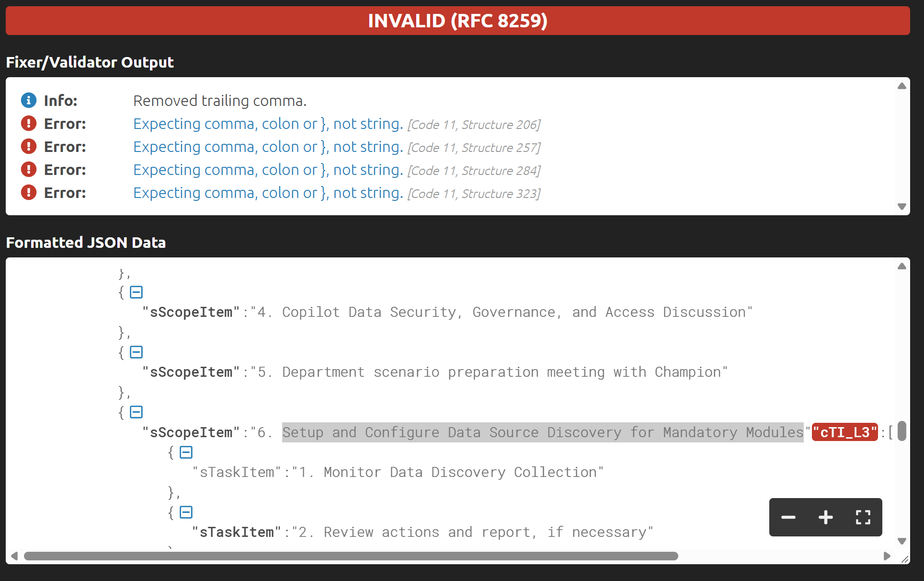Collapse the Review actions and report object

(186, 512)
